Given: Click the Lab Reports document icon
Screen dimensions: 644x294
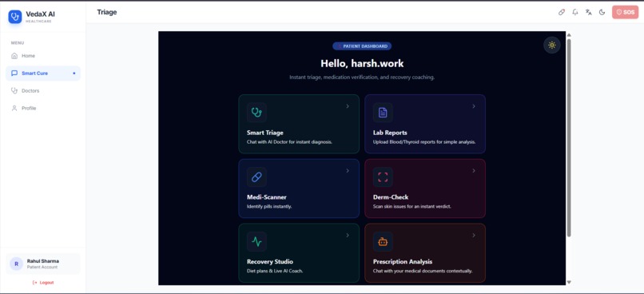Looking at the screenshot, I should click(383, 112).
